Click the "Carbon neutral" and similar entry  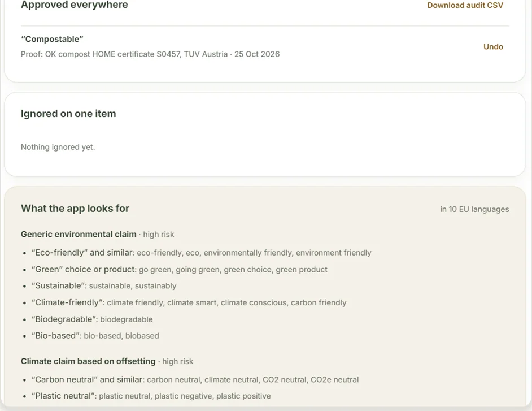pyautogui.click(x=195, y=379)
